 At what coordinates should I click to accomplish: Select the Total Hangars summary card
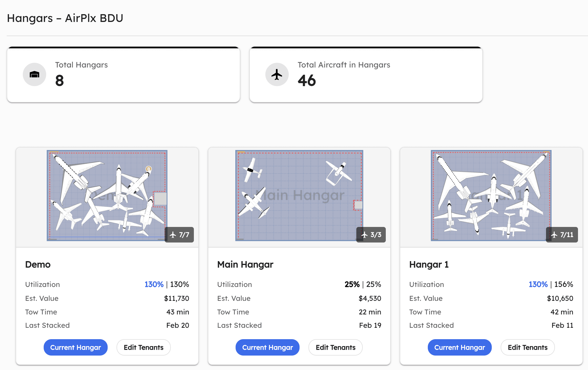(123, 74)
